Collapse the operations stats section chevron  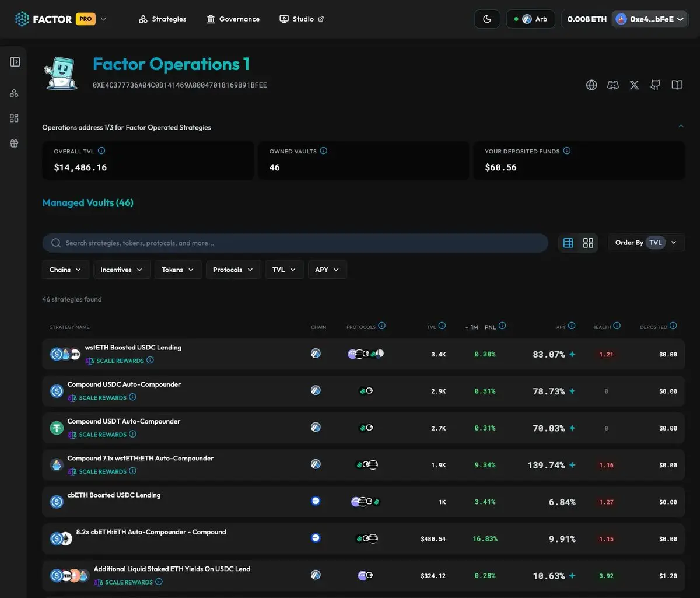point(680,126)
